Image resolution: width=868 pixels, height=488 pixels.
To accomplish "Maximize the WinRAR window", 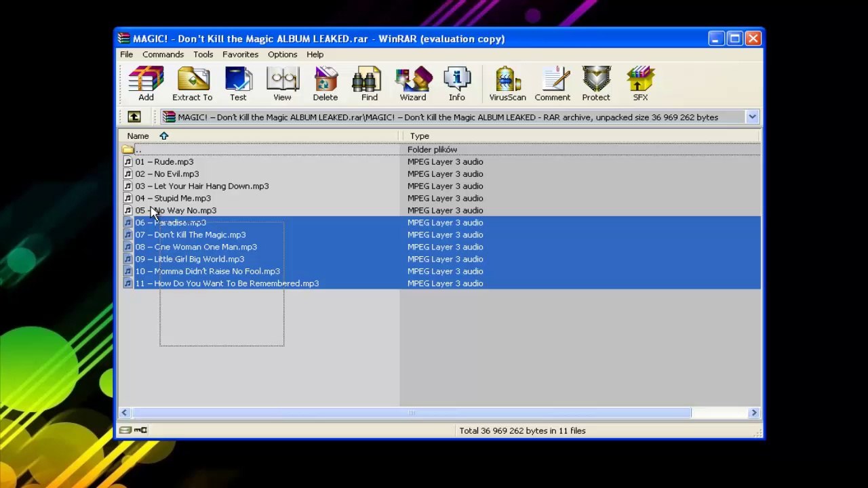I will [734, 39].
